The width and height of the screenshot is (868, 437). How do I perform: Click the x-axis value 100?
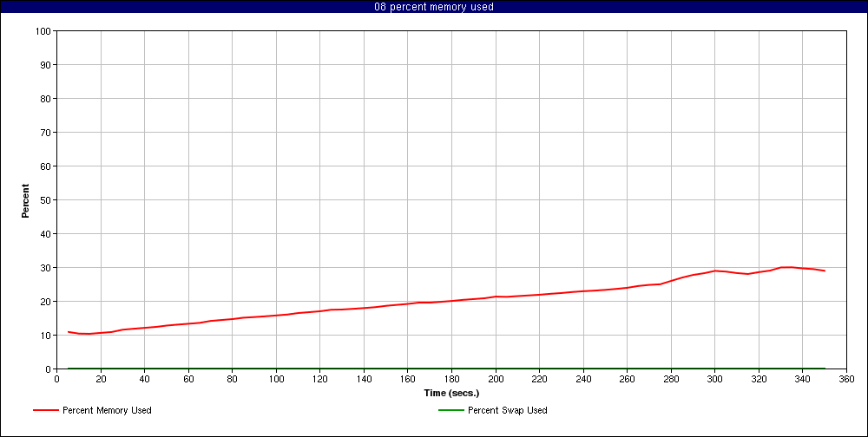(276, 379)
